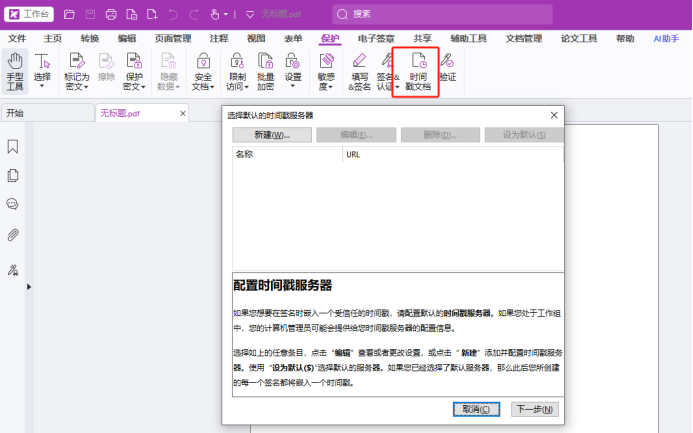Image resolution: width=693 pixels, height=433 pixels.
Task: Open Fill & Sign (填写&签名) tool
Action: pyautogui.click(x=359, y=70)
